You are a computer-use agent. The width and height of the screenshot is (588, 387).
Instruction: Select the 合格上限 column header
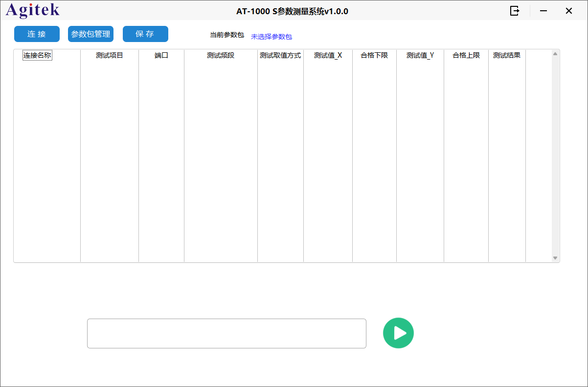tap(465, 55)
